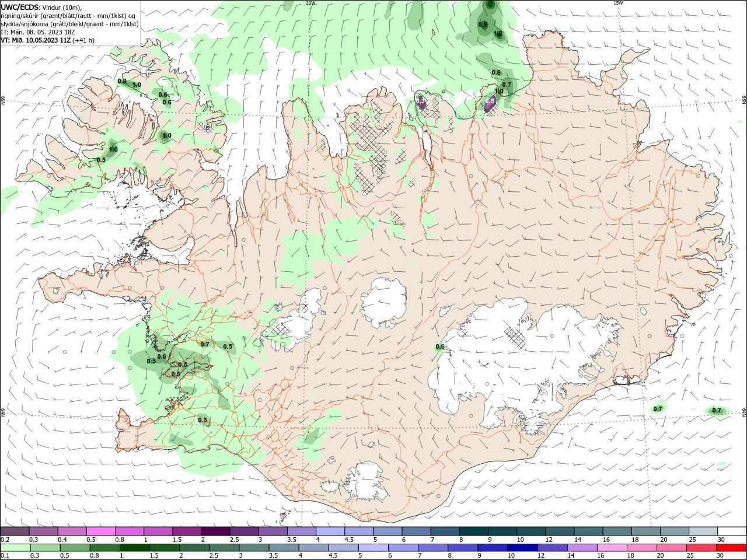Click the 0.9 precipitation value in the Westfjords
747x560 pixels.
click(x=122, y=82)
